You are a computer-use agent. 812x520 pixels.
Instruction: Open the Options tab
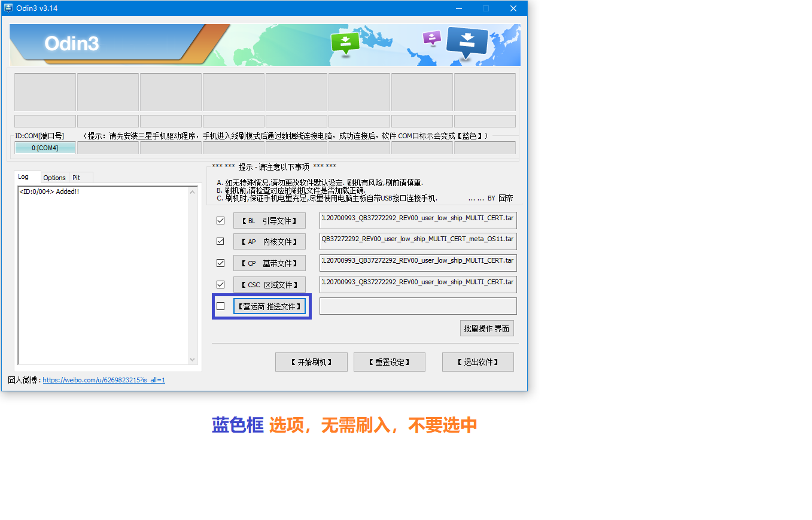(x=54, y=178)
